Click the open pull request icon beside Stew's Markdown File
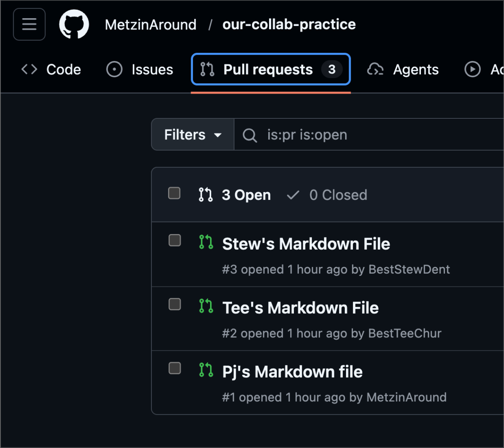The height and width of the screenshot is (448, 504). tap(206, 242)
